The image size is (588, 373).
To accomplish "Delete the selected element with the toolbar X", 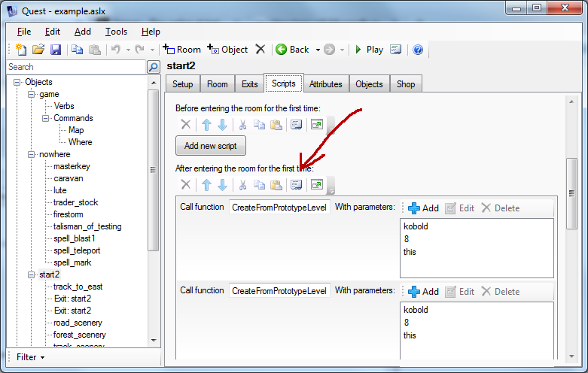I will [260, 50].
